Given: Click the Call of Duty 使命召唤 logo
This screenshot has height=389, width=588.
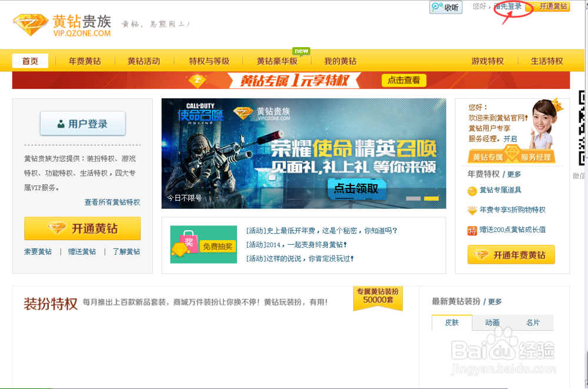Looking at the screenshot, I should point(201,112).
